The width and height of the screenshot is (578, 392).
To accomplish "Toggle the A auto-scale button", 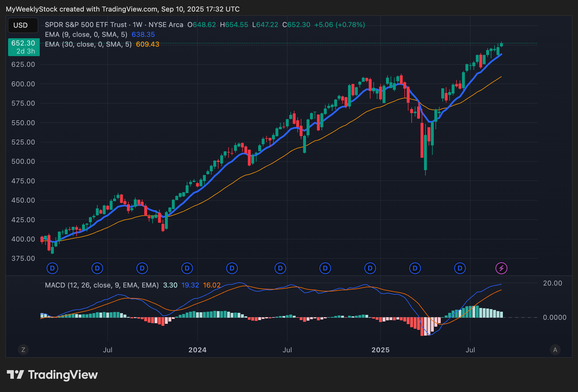I will (555, 350).
